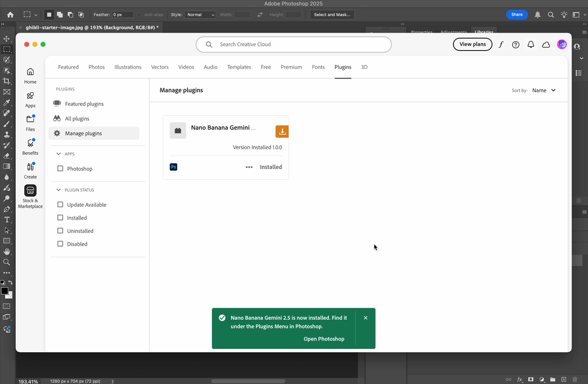Delete layer using trash icon in Layers panel
Image resolution: width=588 pixels, height=384 pixels.
575,379
